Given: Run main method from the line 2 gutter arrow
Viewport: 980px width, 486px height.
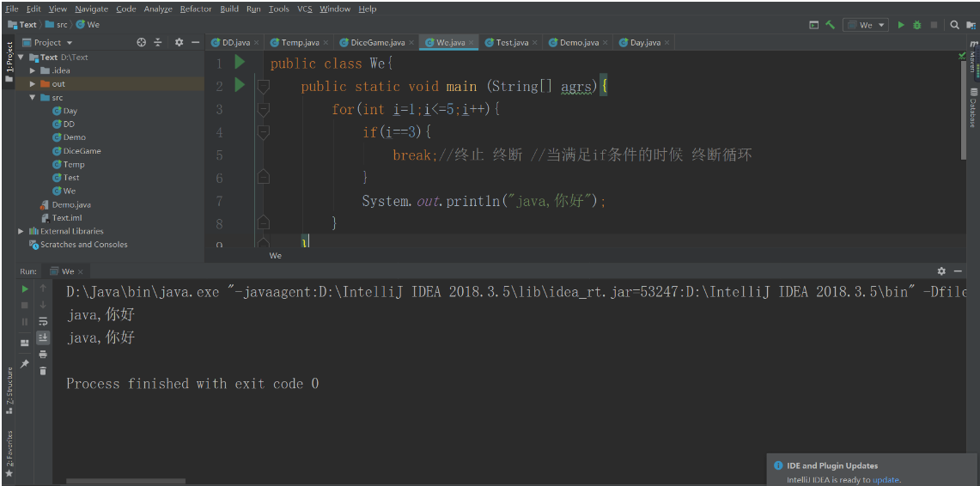Looking at the screenshot, I should coord(240,84).
